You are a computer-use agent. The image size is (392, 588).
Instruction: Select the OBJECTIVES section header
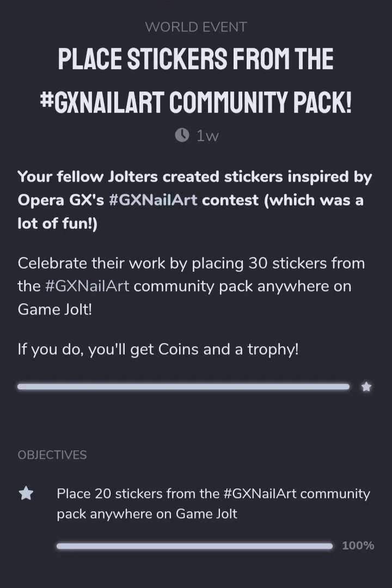click(x=52, y=455)
